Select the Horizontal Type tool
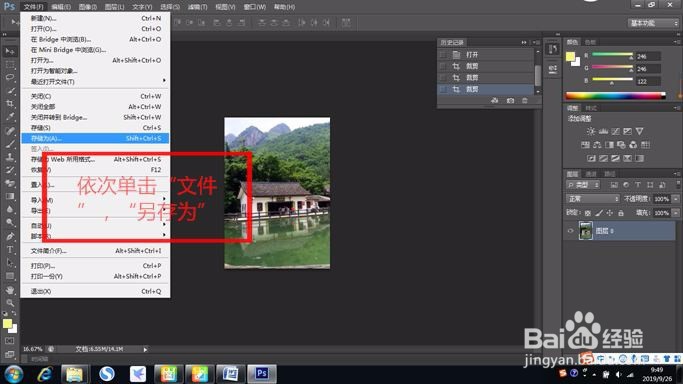Image resolution: width=683 pixels, height=384 pixels. (10, 249)
